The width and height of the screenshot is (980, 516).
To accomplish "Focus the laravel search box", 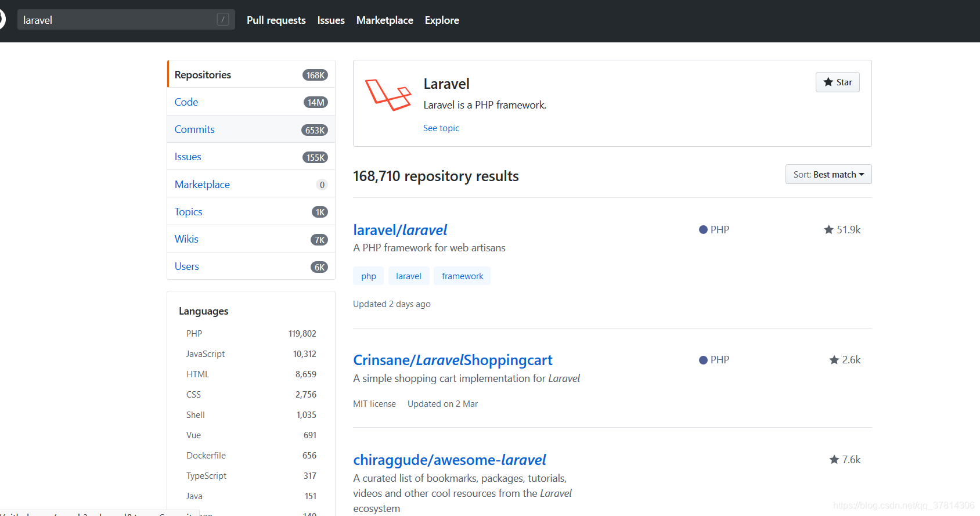I will 126,19.
